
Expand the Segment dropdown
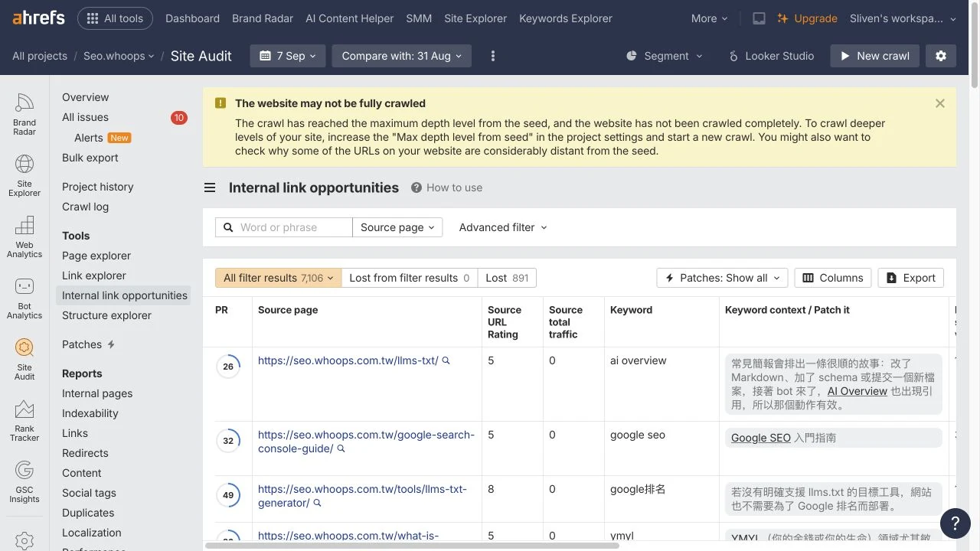click(664, 56)
